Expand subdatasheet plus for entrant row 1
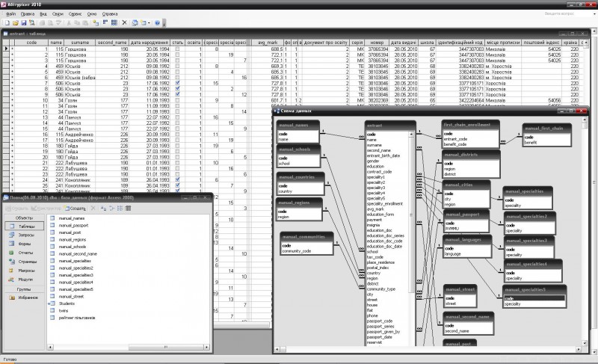The image size is (598, 364). click(x=12, y=49)
